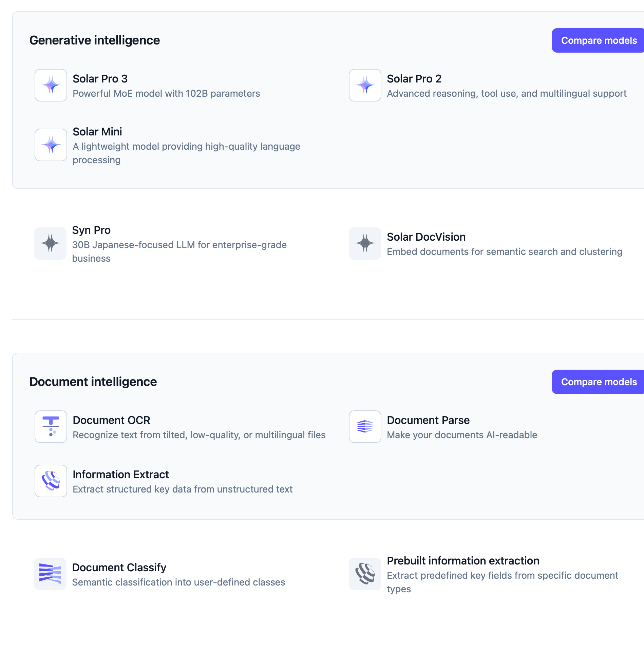This screenshot has width=644, height=649.
Task: Open the Document Classify title link
Action: (119, 568)
